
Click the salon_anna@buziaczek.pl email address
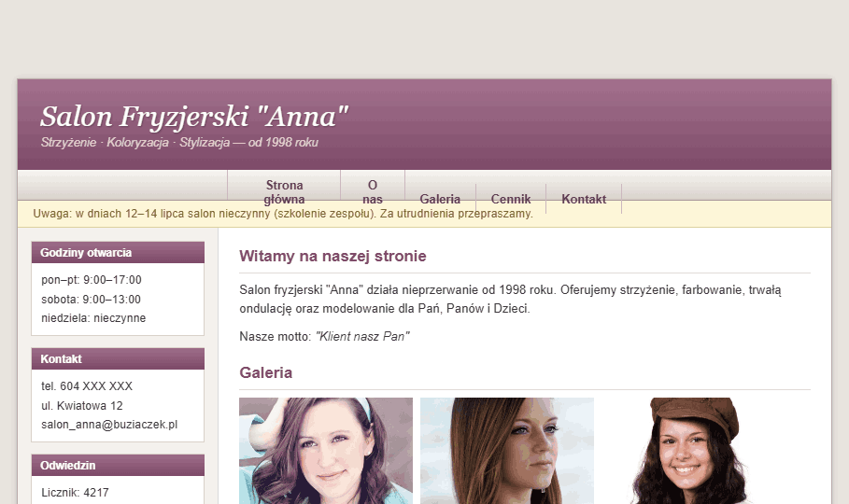[109, 425]
